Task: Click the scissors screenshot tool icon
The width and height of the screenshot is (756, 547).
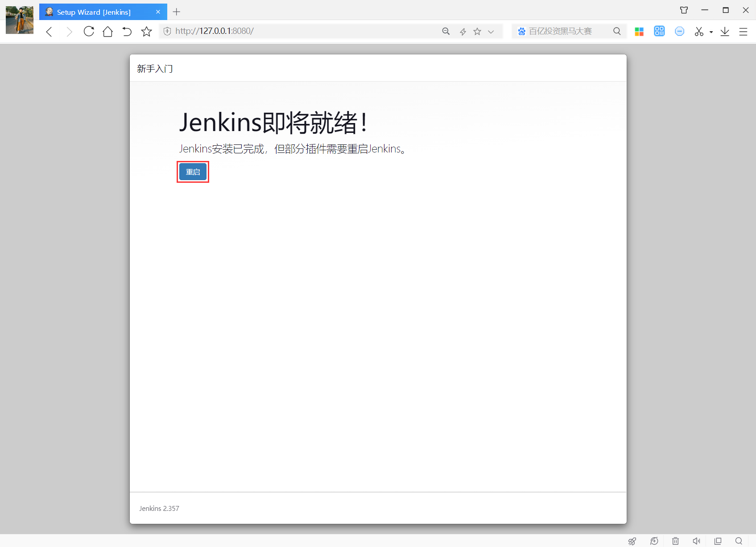Action: click(x=698, y=31)
